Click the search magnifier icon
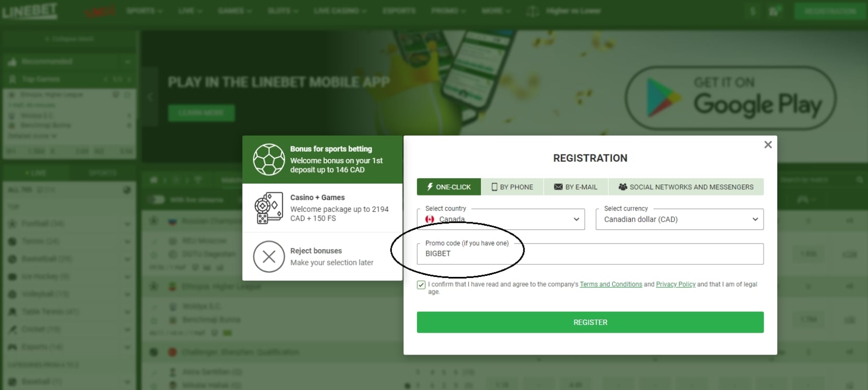 click(859, 180)
